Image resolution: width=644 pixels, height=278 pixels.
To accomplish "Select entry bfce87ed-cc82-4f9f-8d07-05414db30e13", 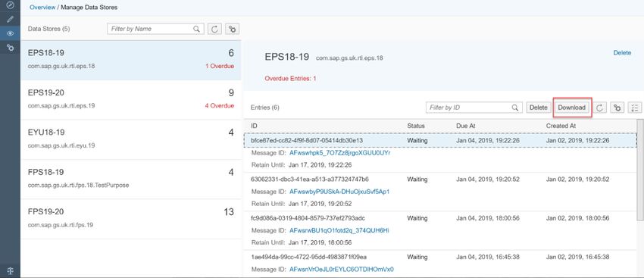I will 440,140.
